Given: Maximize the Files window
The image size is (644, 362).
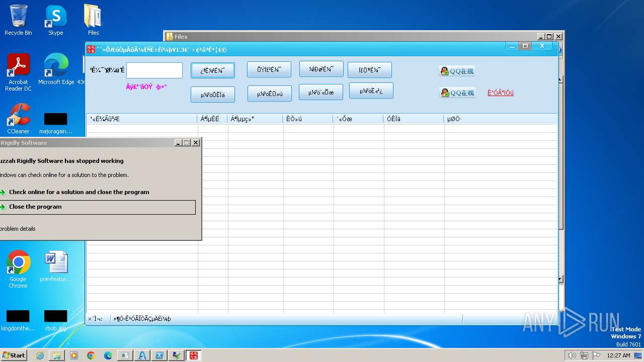Looking at the screenshot, I should 549,37.
